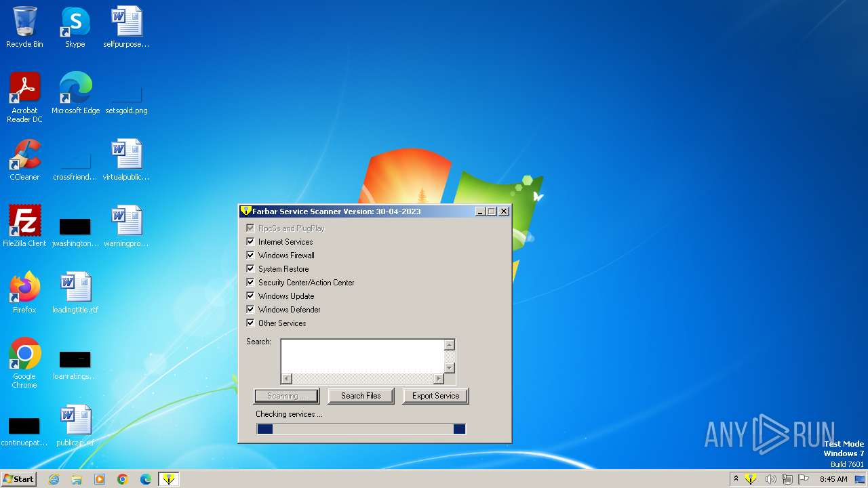This screenshot has height=488, width=868.
Task: Launch Firefox from the desktop
Action: pyautogui.click(x=24, y=293)
